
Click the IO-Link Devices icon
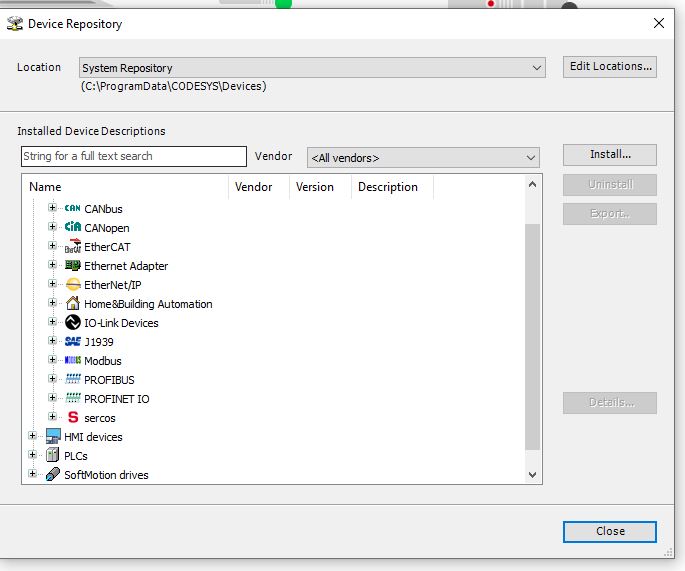click(x=72, y=323)
